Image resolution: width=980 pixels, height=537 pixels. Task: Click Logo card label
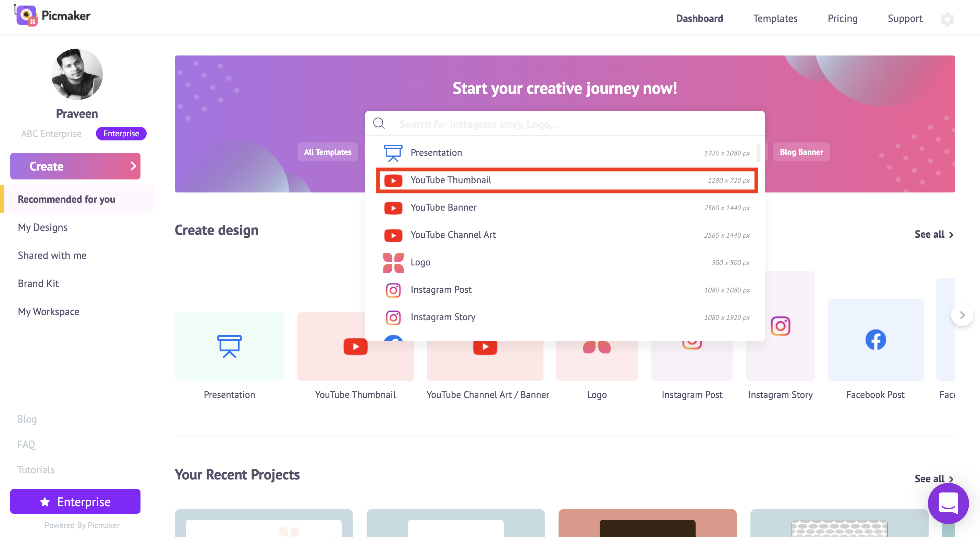[597, 395]
